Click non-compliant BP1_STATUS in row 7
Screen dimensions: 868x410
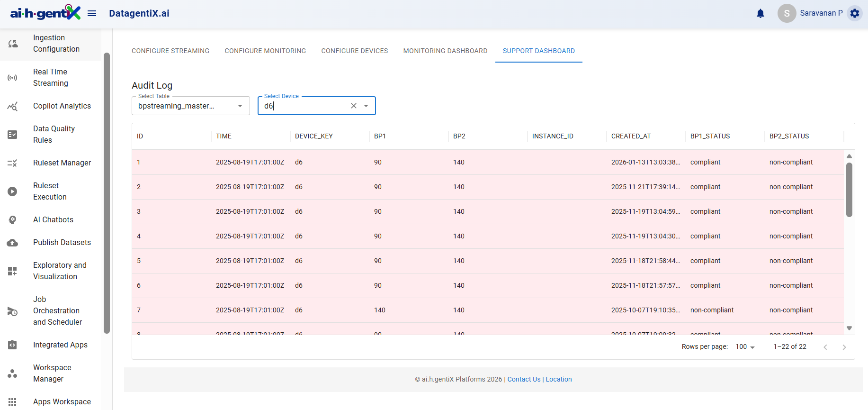click(x=712, y=310)
